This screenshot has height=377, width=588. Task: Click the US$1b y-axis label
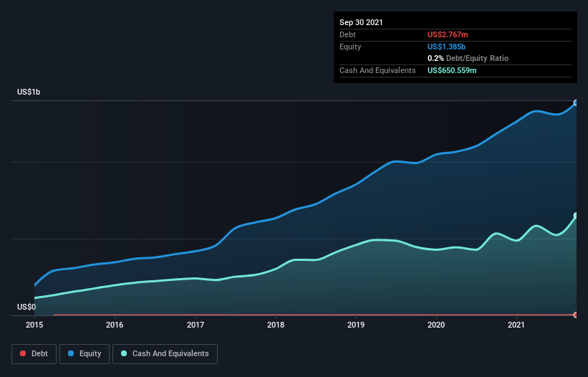pyautogui.click(x=29, y=92)
